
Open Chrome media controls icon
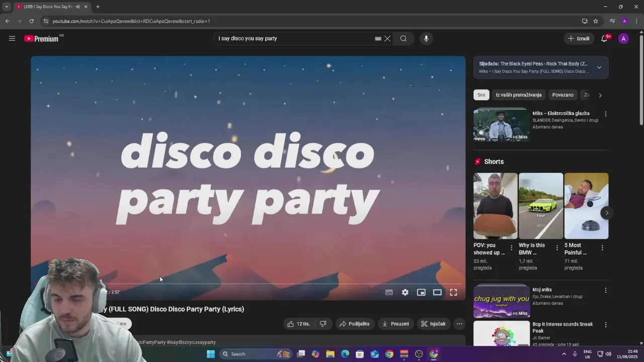(x=612, y=21)
